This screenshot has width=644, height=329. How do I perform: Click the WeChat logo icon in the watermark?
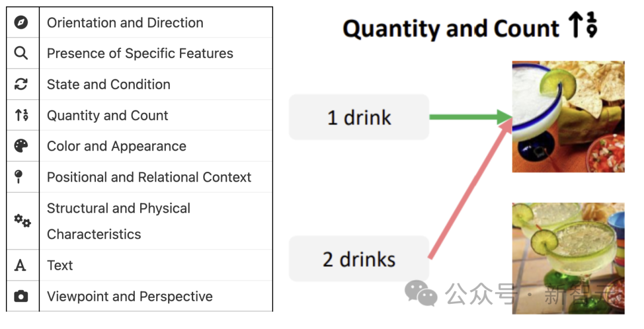coord(421,293)
